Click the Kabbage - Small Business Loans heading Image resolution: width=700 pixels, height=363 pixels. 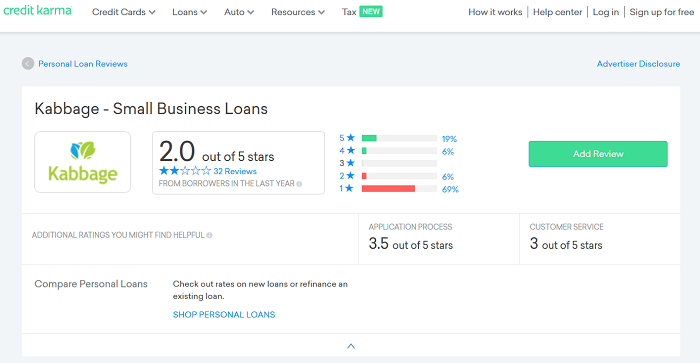point(151,109)
